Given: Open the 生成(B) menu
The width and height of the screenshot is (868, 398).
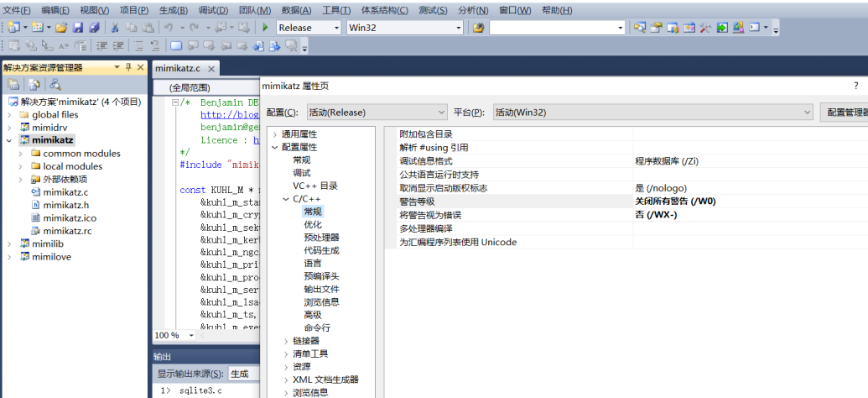Looking at the screenshot, I should 174,10.
